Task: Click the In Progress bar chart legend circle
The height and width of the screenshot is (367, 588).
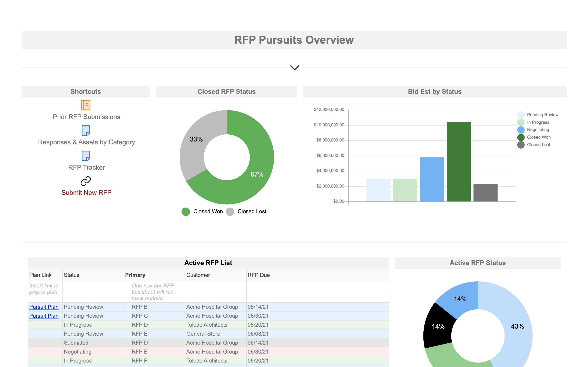Action: pyautogui.click(x=521, y=122)
